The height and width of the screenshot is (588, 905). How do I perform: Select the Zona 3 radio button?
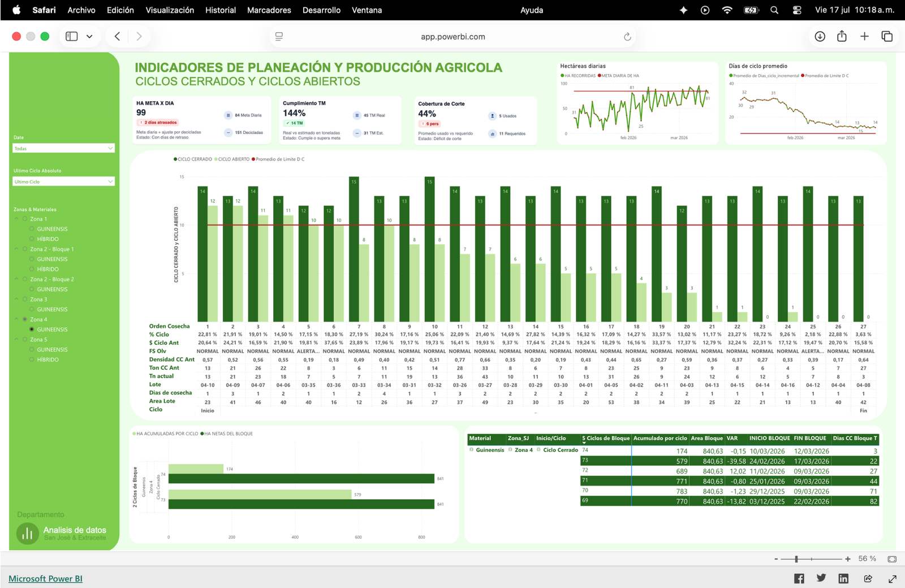(x=25, y=300)
